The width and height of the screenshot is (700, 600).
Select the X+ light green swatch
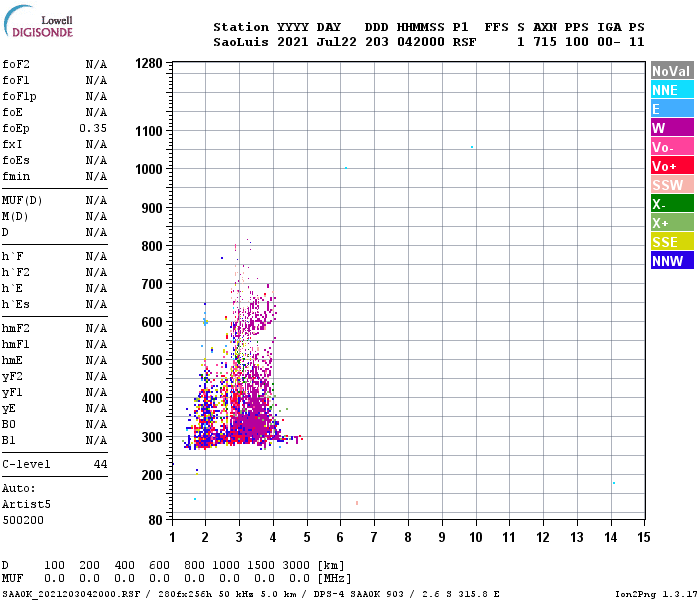click(x=672, y=223)
